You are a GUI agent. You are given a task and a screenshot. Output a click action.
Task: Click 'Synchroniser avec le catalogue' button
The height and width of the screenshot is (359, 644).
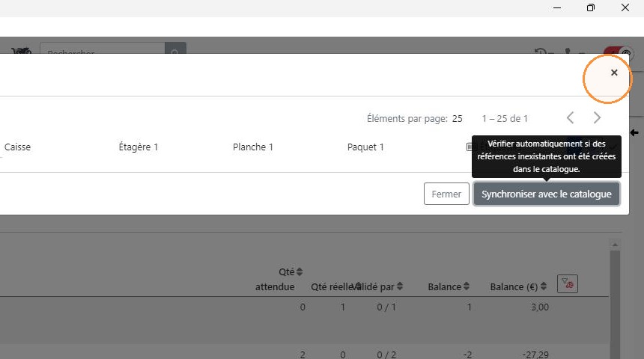[x=546, y=194]
